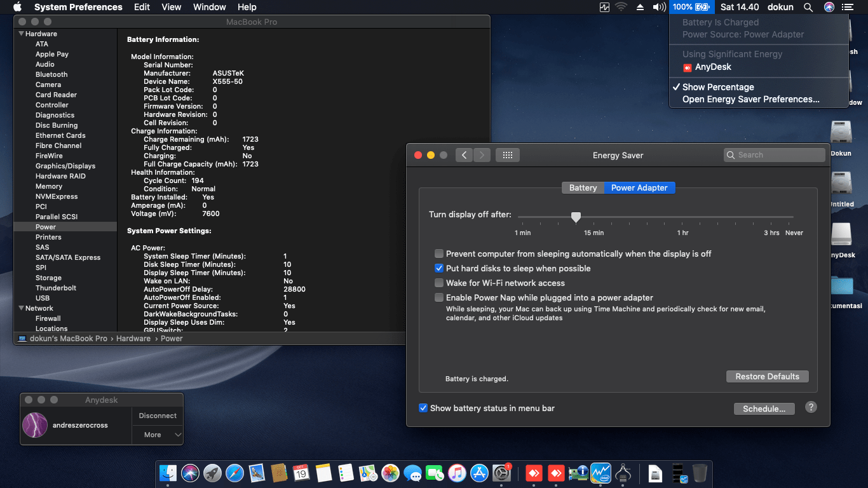The height and width of the screenshot is (488, 868).
Task: Open the App Store dock icon
Action: click(479, 473)
